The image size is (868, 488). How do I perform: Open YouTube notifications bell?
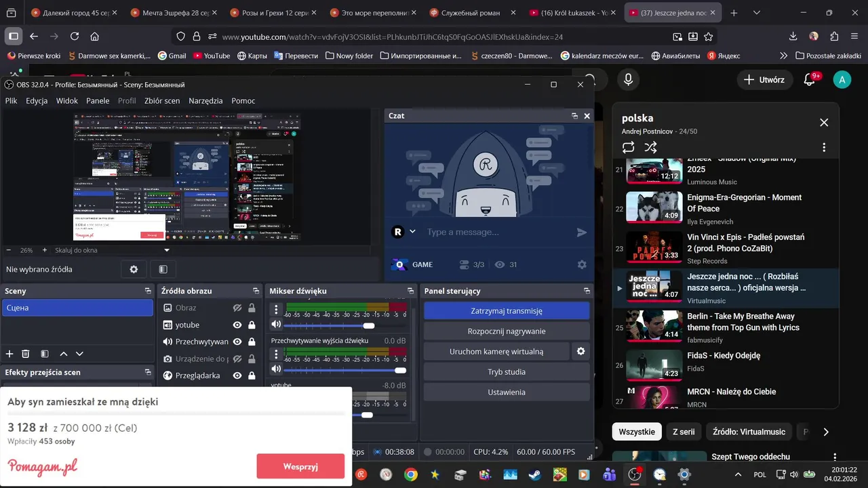pos(809,79)
